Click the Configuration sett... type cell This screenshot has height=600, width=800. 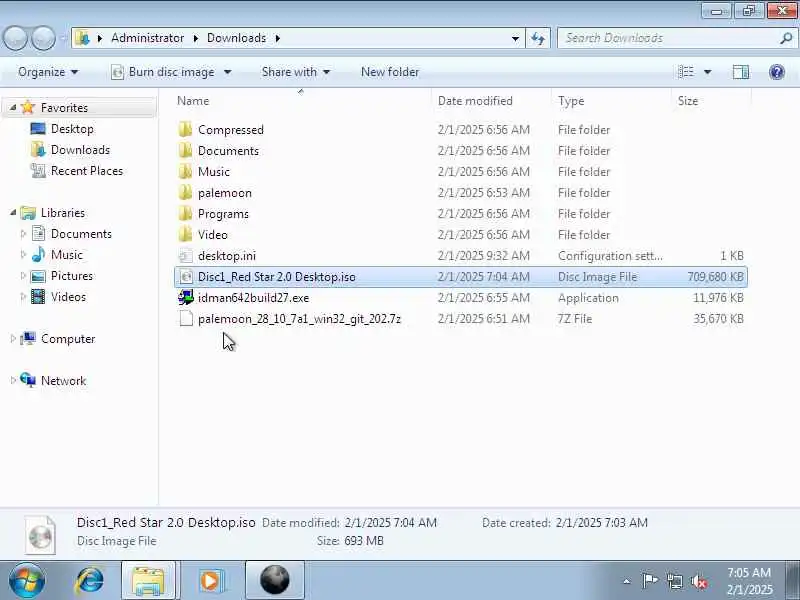pyautogui.click(x=610, y=256)
